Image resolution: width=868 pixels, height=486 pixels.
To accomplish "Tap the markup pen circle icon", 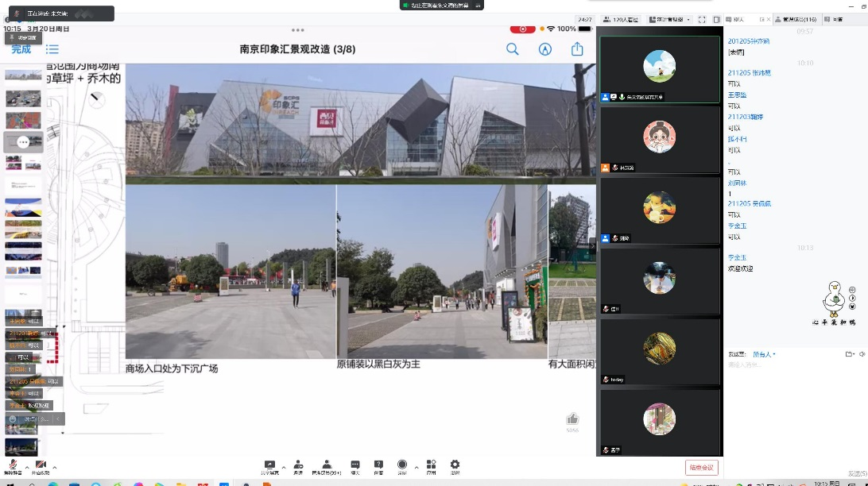I will point(545,49).
